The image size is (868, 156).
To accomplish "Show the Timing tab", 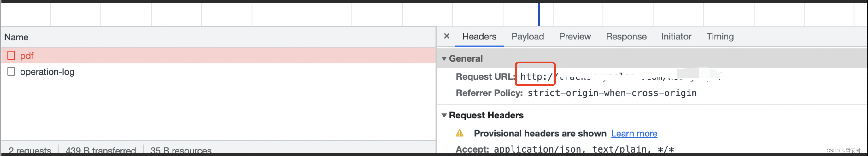I will (x=720, y=36).
